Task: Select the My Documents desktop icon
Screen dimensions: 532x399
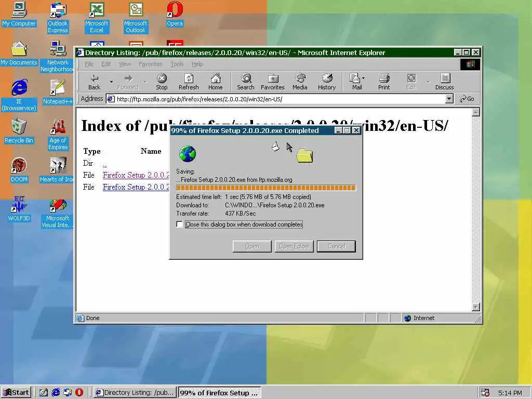Action: click(x=19, y=54)
